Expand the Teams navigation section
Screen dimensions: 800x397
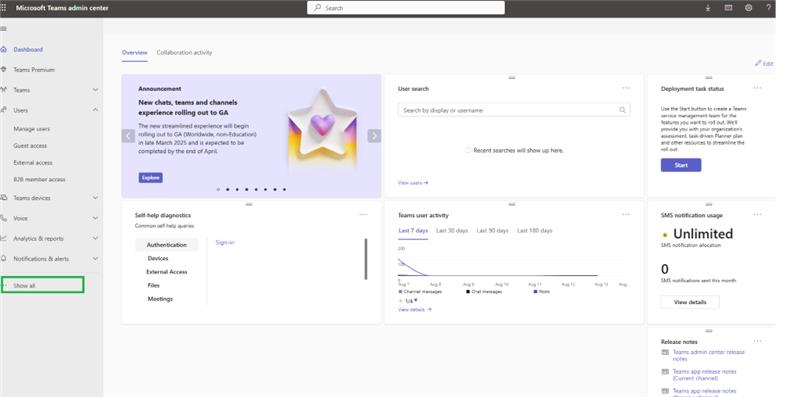tap(95, 90)
